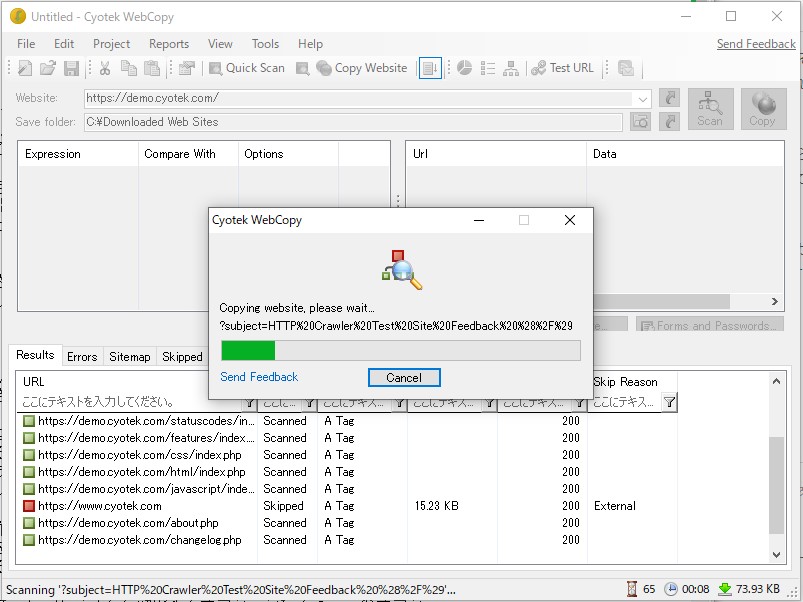Open the second column filter funnel dropdown

tap(309, 403)
